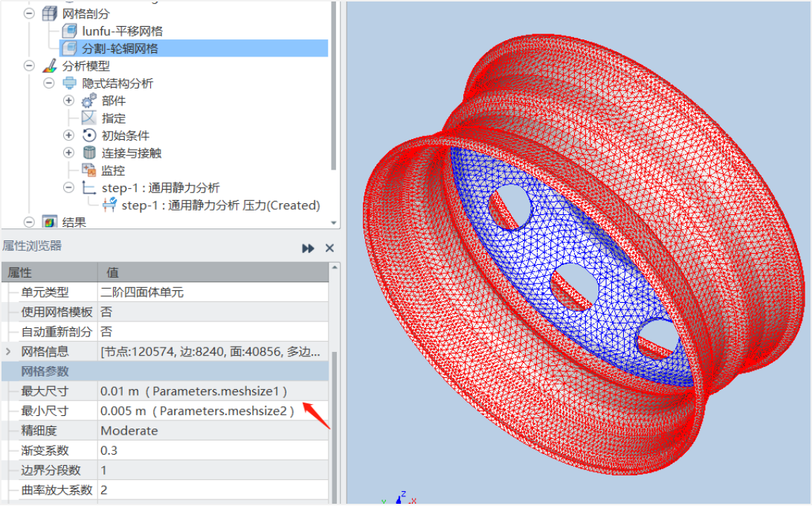Collapse the 分析模型 tree node
This screenshot has height=506, width=812.
tap(29, 65)
